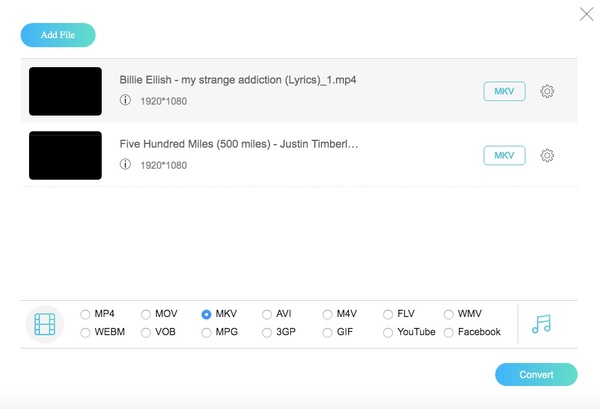Switch to video format film icon
The width and height of the screenshot is (600, 409).
[44, 324]
